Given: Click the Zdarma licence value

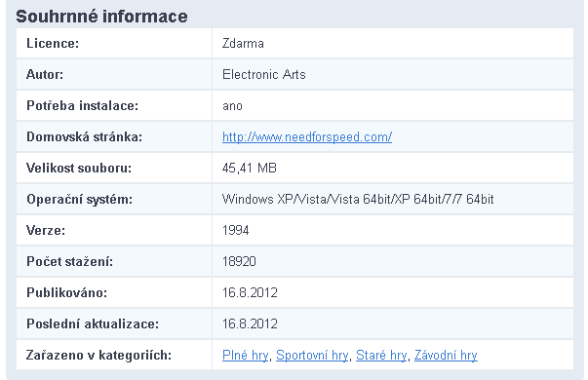Looking at the screenshot, I should point(243,44).
